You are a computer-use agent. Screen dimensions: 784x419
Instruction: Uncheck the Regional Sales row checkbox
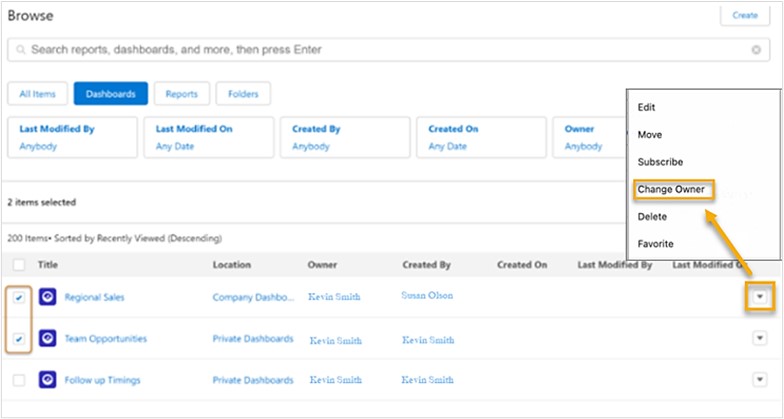(x=19, y=297)
